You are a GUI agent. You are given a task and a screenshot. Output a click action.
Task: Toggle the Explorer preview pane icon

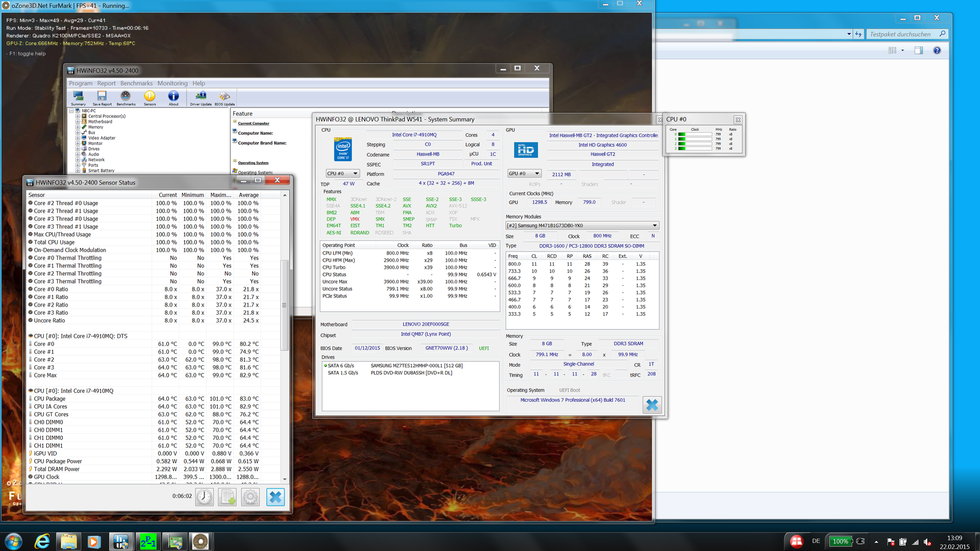919,51
